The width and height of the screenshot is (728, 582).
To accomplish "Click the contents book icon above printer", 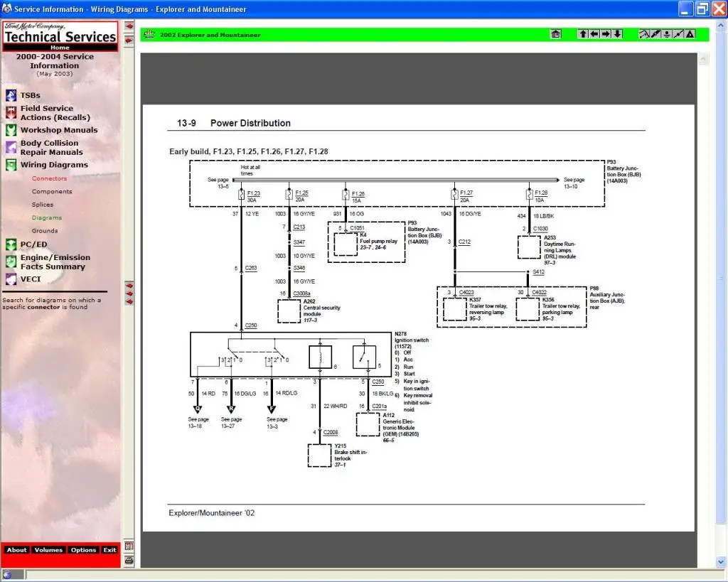I will (x=129, y=546).
